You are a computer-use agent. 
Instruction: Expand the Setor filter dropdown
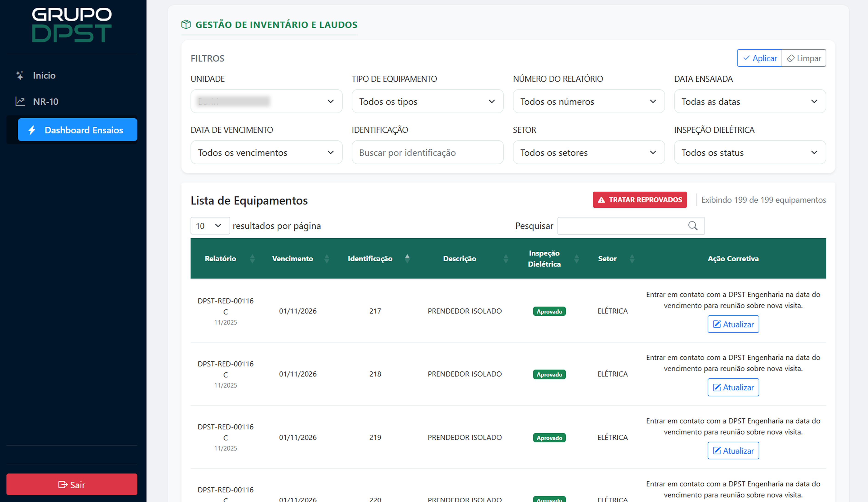point(589,152)
